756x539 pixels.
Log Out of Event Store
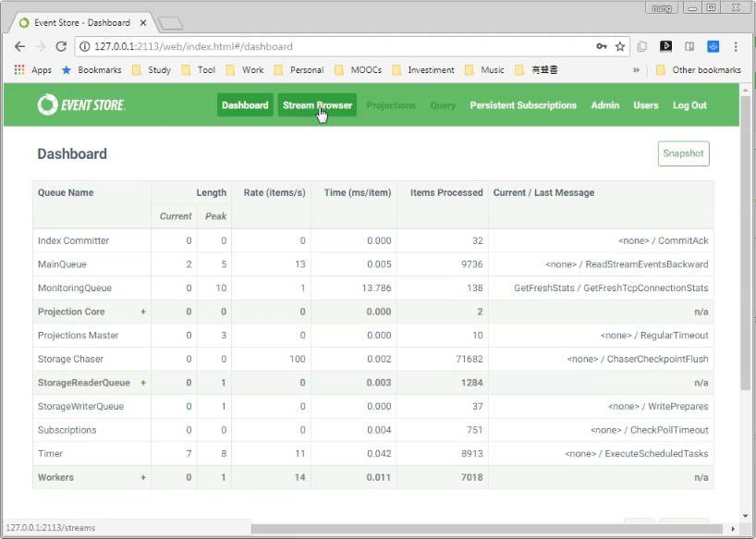click(689, 105)
